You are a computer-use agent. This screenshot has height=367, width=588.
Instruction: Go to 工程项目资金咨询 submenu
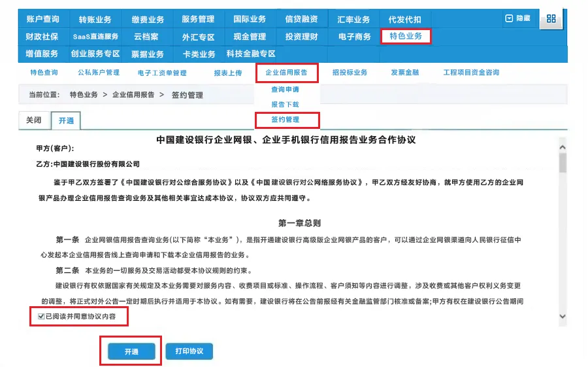pyautogui.click(x=471, y=73)
